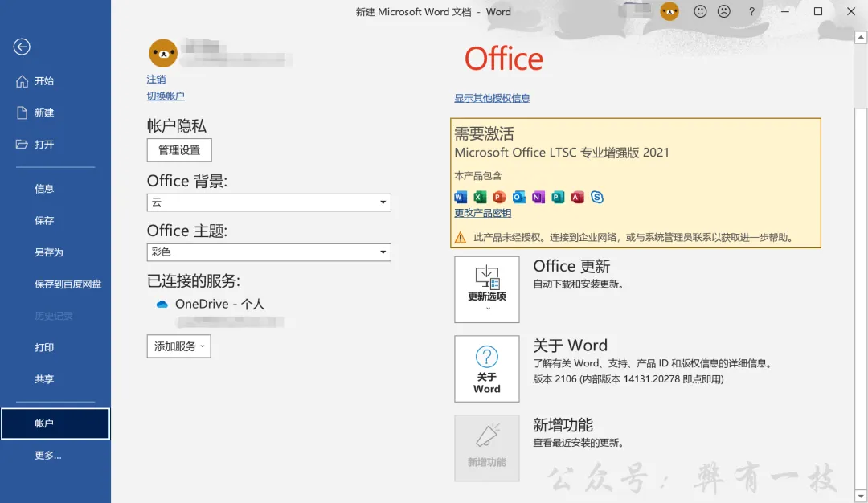Click the 关于 Word button
The height and width of the screenshot is (503, 868).
pyautogui.click(x=487, y=369)
